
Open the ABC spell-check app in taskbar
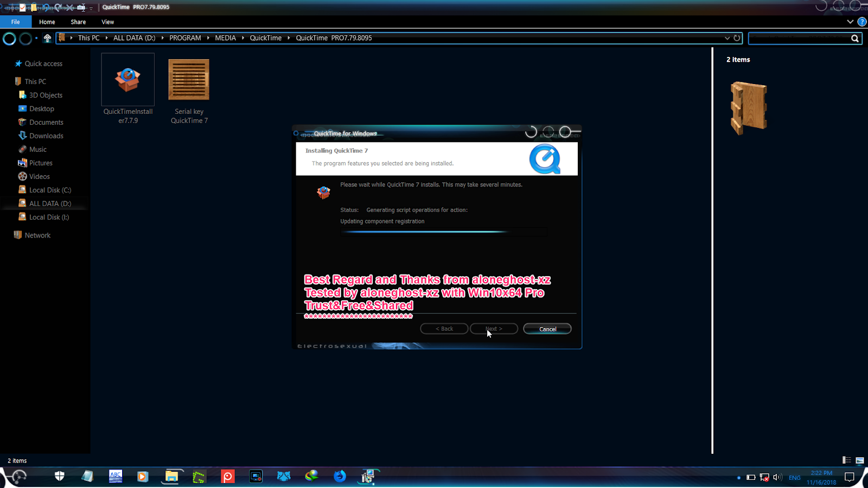(116, 476)
